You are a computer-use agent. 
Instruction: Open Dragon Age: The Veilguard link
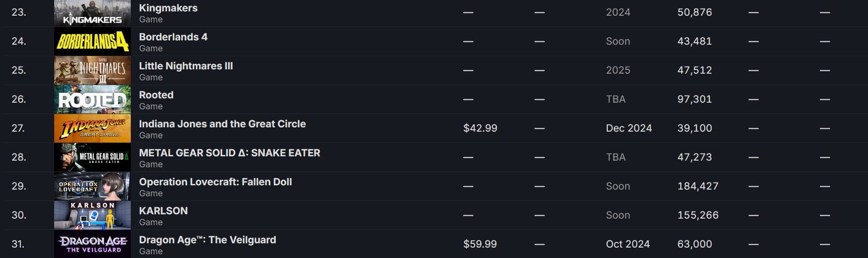click(207, 240)
